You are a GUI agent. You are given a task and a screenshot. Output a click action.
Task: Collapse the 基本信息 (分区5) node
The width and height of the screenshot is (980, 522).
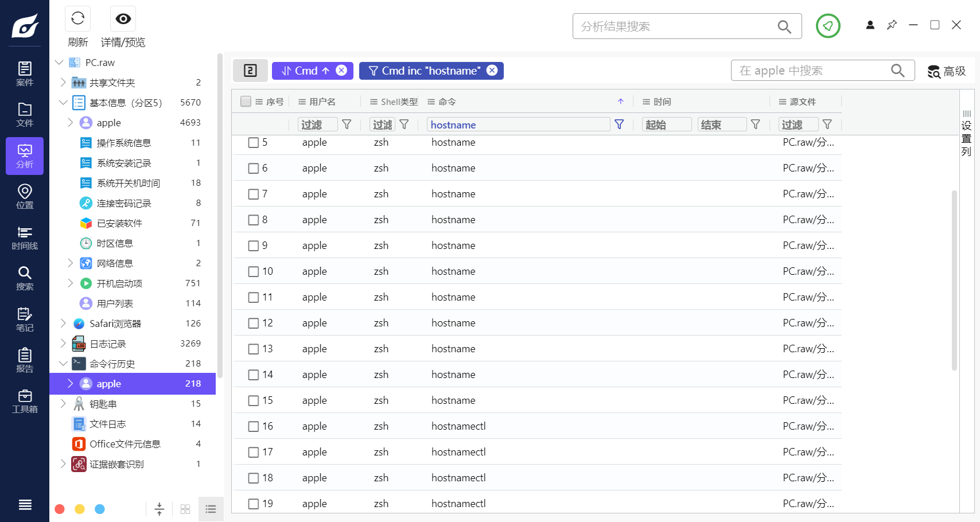63,103
